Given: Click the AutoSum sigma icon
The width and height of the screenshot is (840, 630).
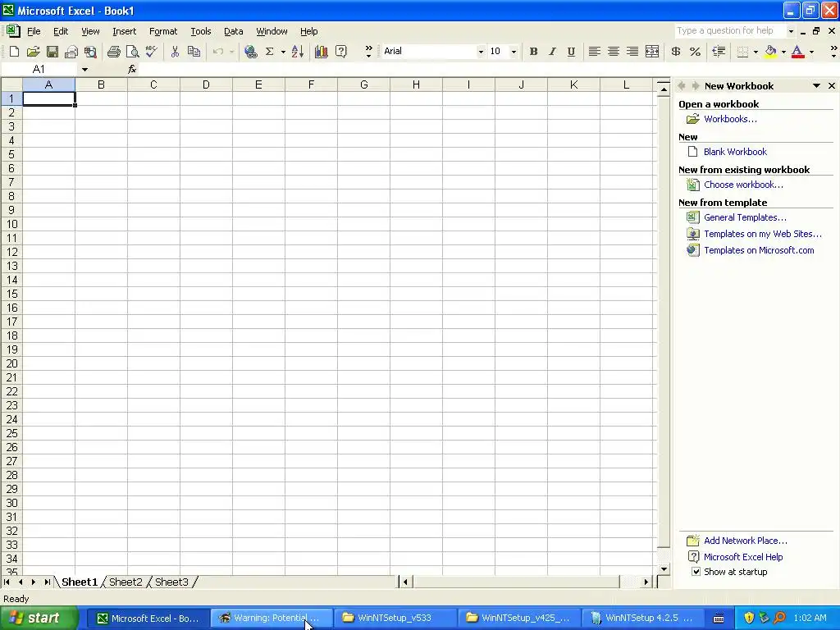Looking at the screenshot, I should tap(269, 52).
